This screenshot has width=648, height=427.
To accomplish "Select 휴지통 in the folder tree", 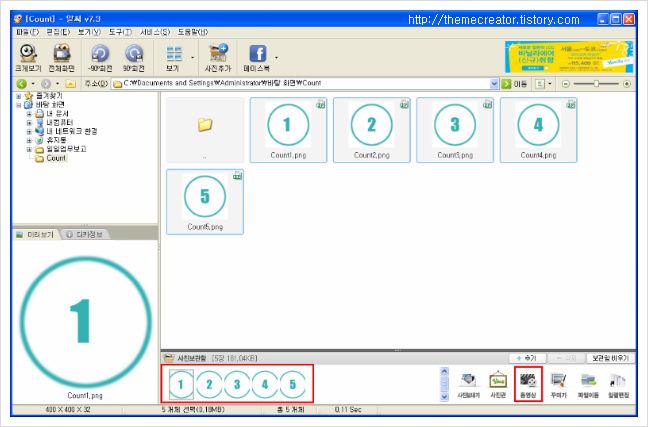I will pyautogui.click(x=56, y=140).
